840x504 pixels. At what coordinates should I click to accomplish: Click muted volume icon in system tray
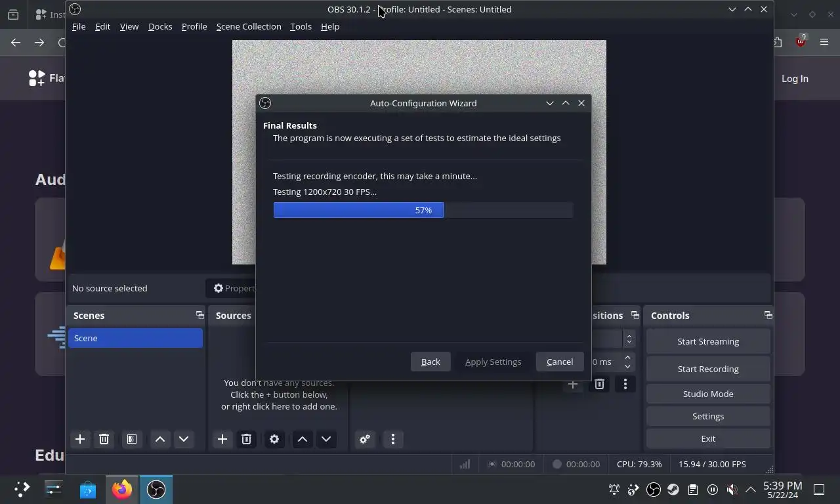732,490
